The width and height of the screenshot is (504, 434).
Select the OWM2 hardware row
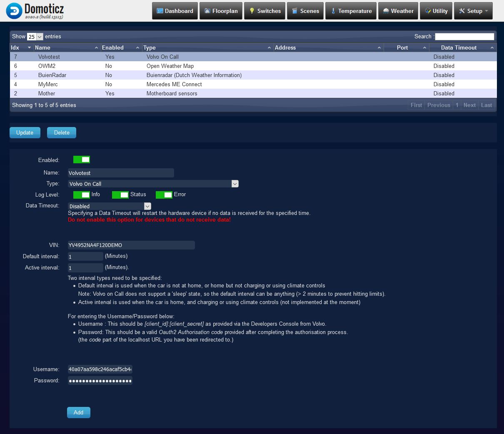tap(253, 66)
